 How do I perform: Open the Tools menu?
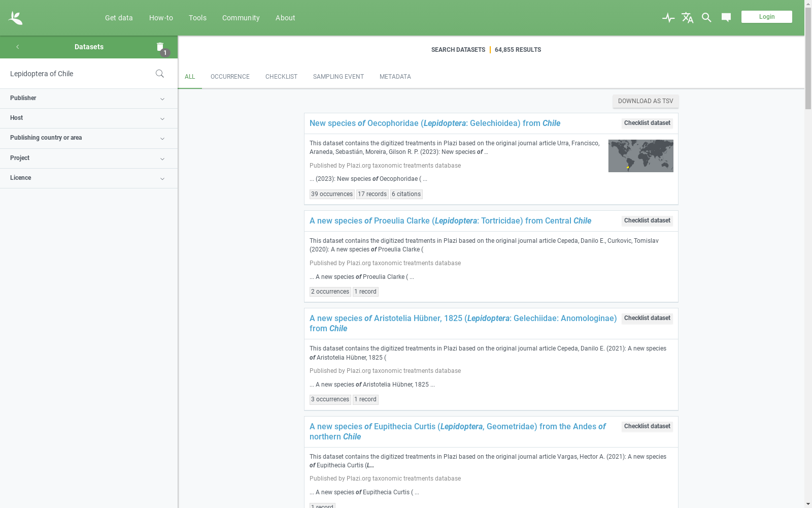click(x=197, y=18)
